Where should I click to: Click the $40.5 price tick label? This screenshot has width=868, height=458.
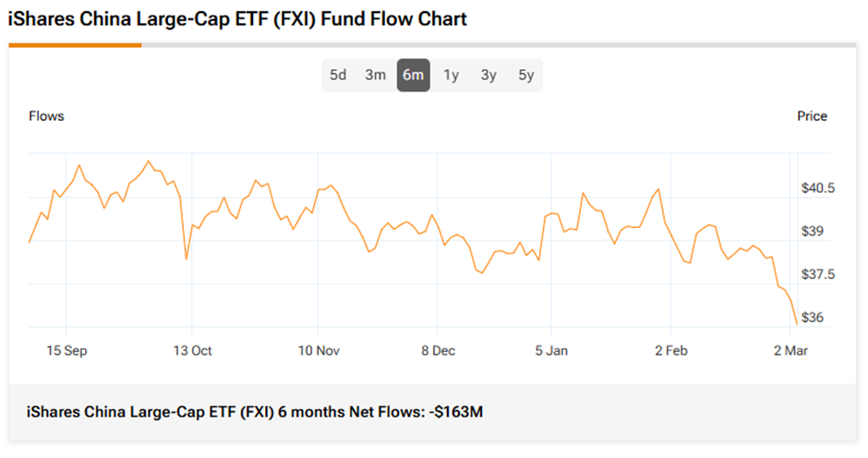[x=818, y=188]
